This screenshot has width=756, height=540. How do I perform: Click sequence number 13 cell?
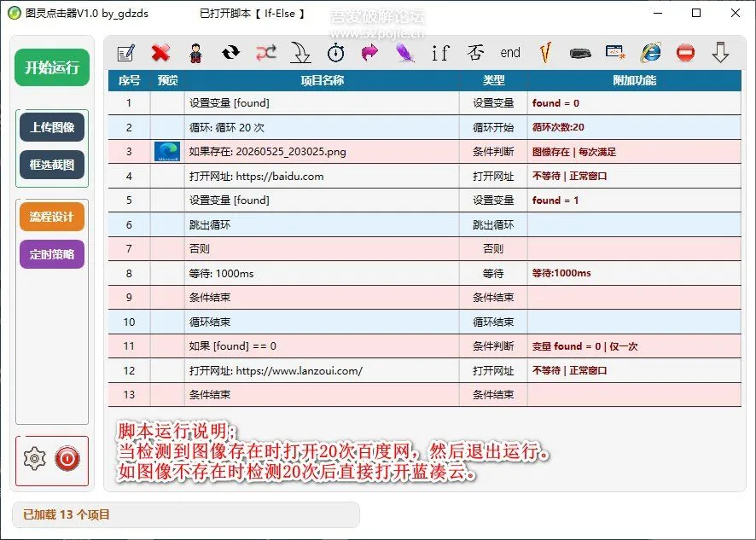(129, 394)
